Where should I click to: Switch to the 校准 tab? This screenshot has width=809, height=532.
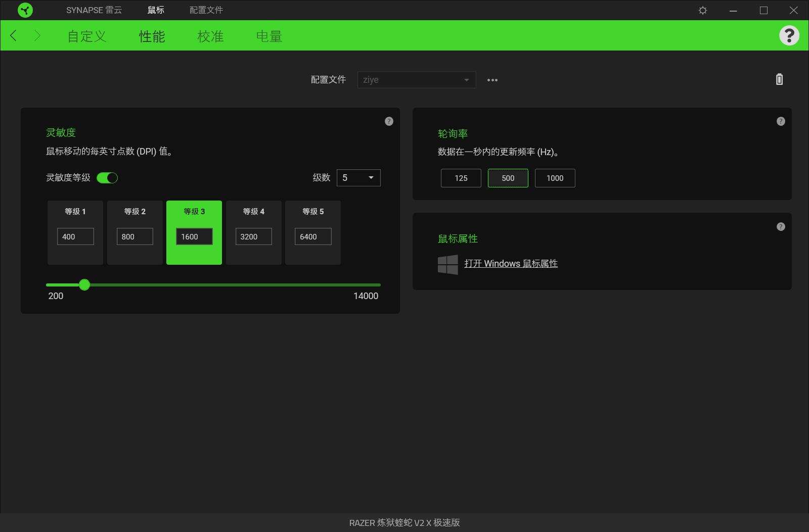click(210, 36)
